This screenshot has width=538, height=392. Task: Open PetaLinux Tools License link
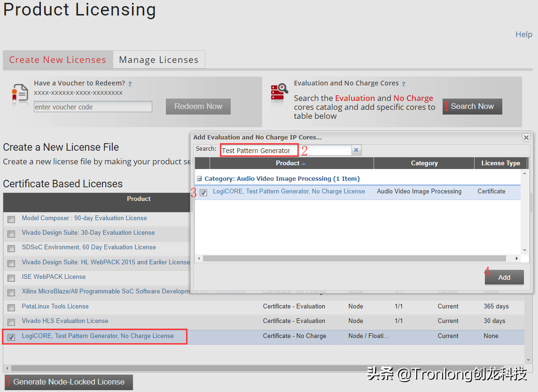55,306
